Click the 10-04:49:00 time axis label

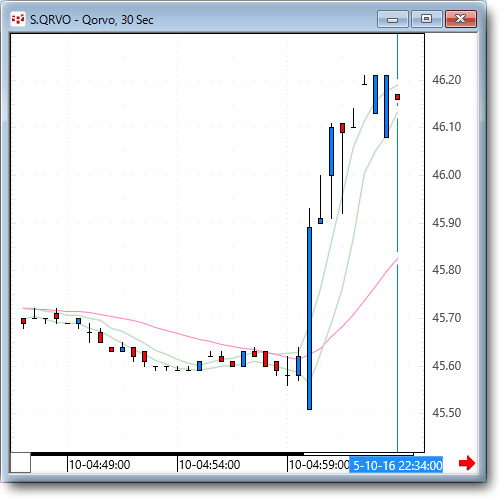coord(99,465)
